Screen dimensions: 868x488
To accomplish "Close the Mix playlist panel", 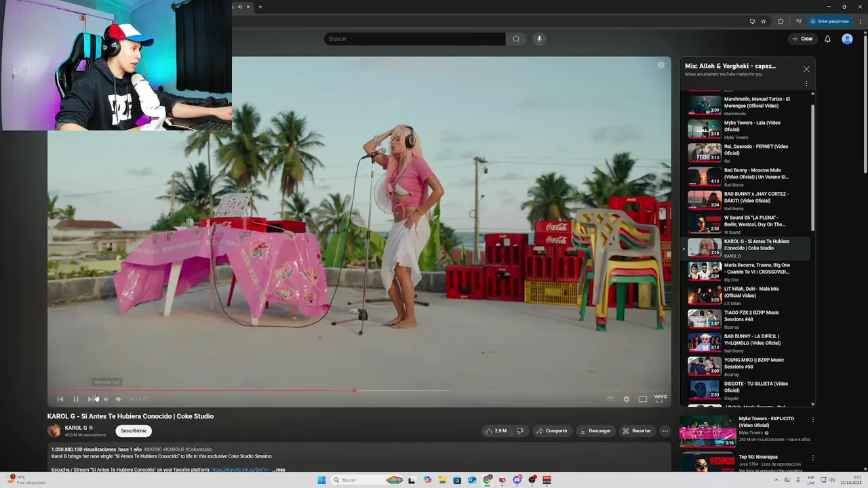I will (x=806, y=69).
